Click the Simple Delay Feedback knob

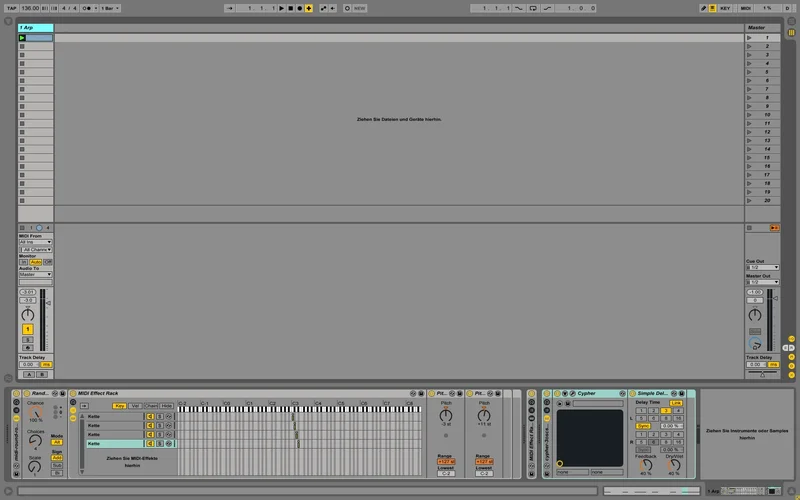click(646, 465)
